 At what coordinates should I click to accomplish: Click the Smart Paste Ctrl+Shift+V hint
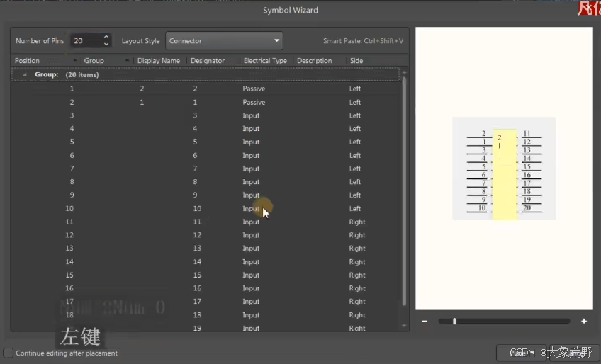coord(363,40)
